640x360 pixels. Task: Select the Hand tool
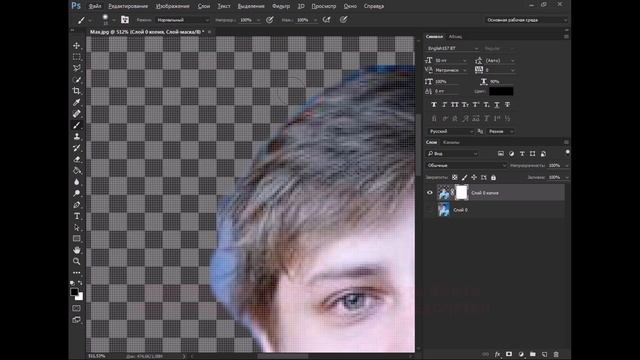pos(76,250)
